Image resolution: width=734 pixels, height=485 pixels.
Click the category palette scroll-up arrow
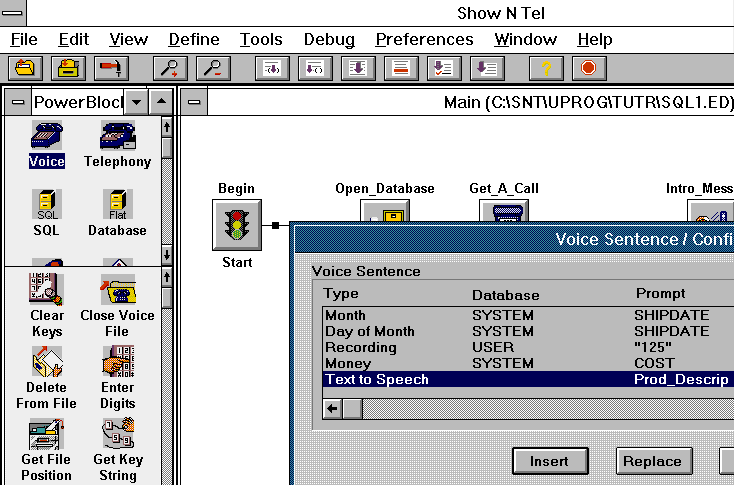tap(167, 127)
